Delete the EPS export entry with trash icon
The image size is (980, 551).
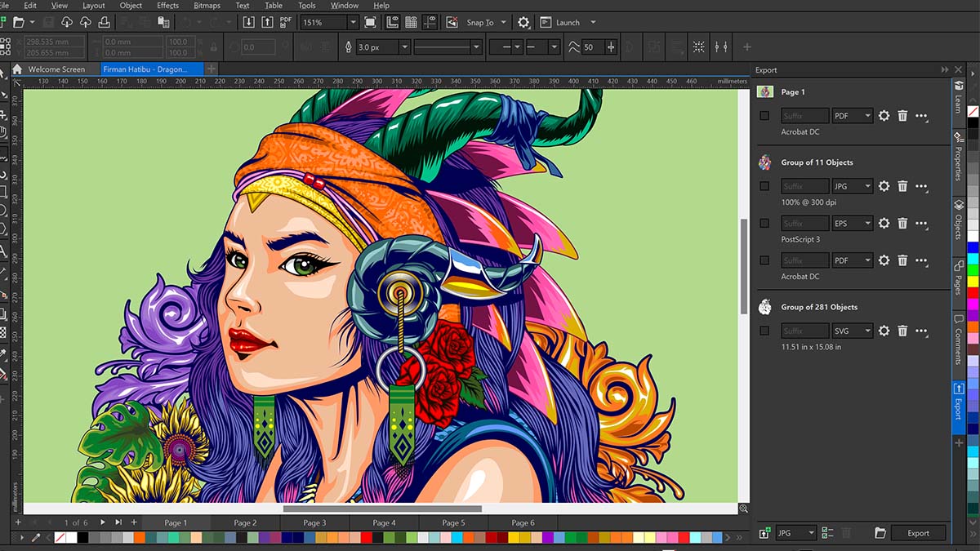coord(902,223)
